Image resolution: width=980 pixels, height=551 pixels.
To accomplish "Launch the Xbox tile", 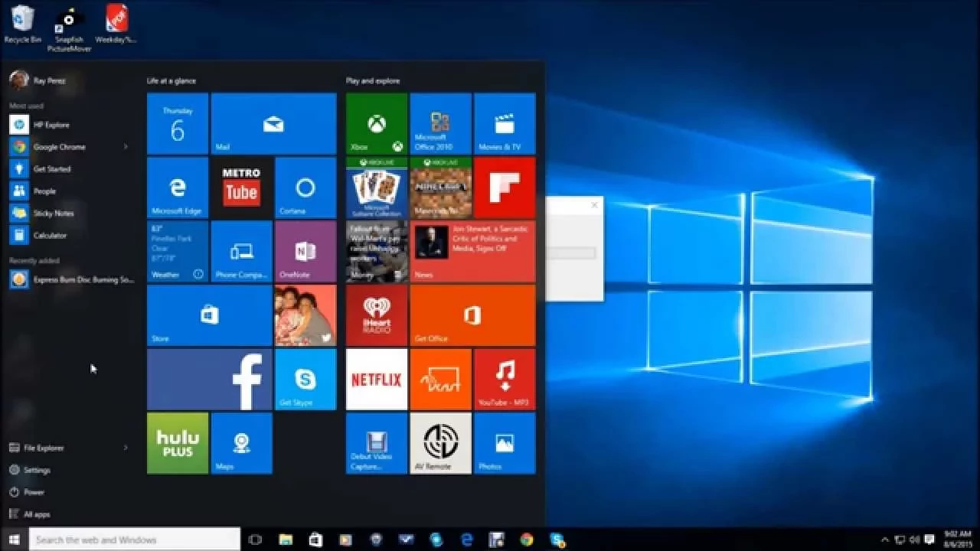I will point(377,124).
